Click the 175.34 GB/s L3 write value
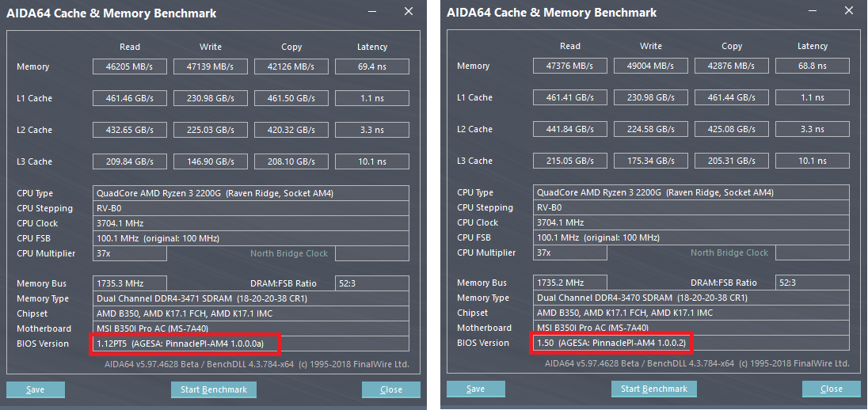The height and width of the screenshot is (410, 868). tap(651, 161)
